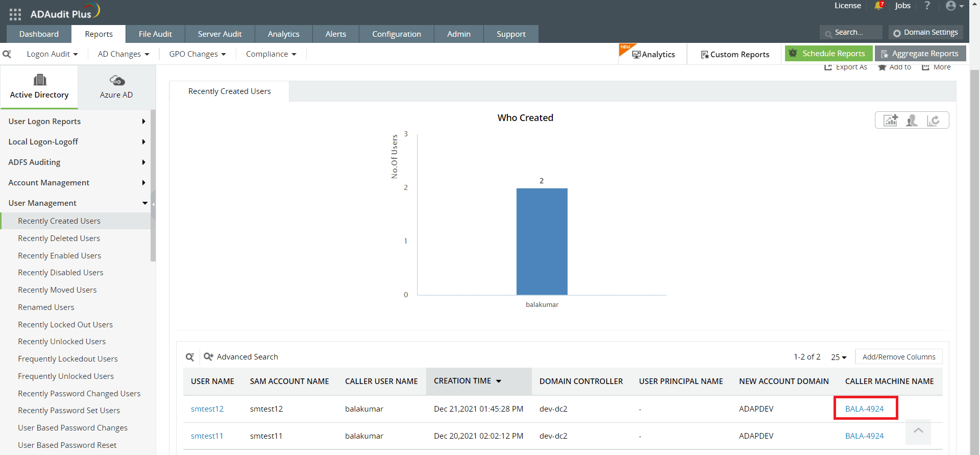Click the add chart icon
This screenshot has width=980, height=455.
(891, 121)
